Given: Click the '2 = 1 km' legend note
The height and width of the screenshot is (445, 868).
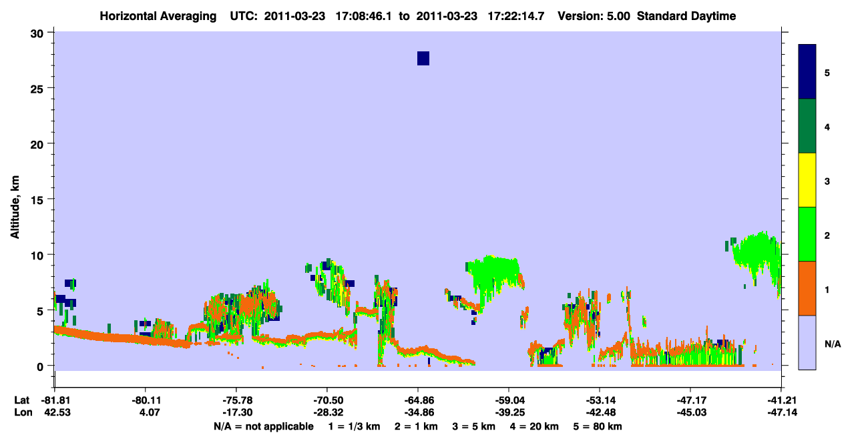Looking at the screenshot, I should coord(415,426).
